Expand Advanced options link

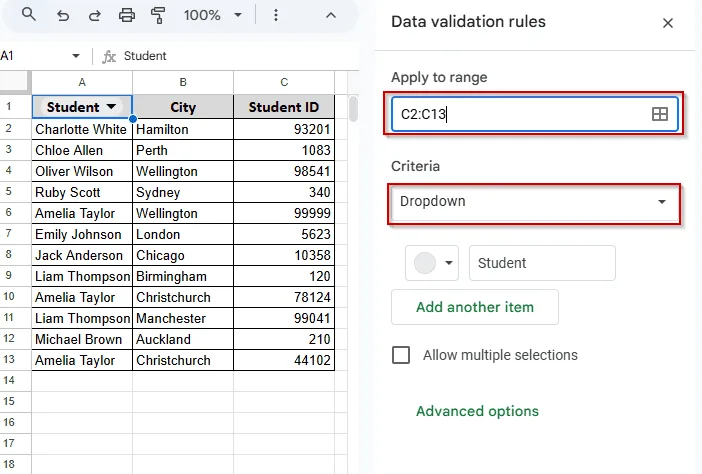click(477, 411)
